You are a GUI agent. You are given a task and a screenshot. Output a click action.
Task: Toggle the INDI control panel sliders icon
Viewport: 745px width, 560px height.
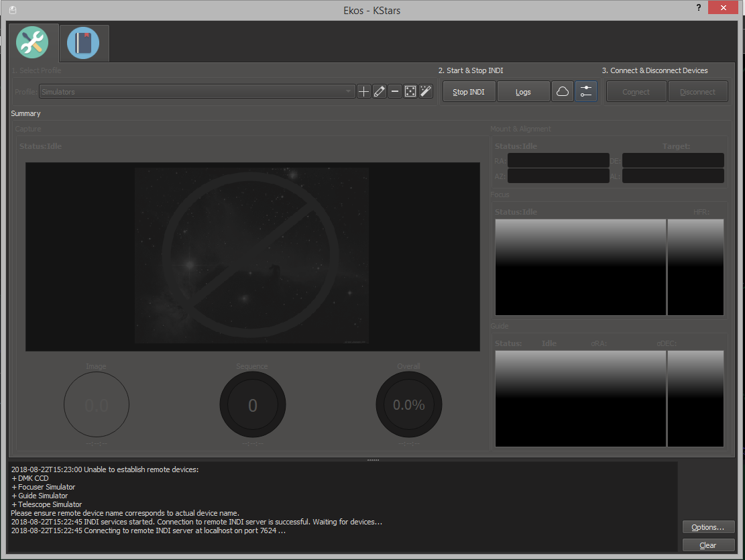pyautogui.click(x=586, y=92)
